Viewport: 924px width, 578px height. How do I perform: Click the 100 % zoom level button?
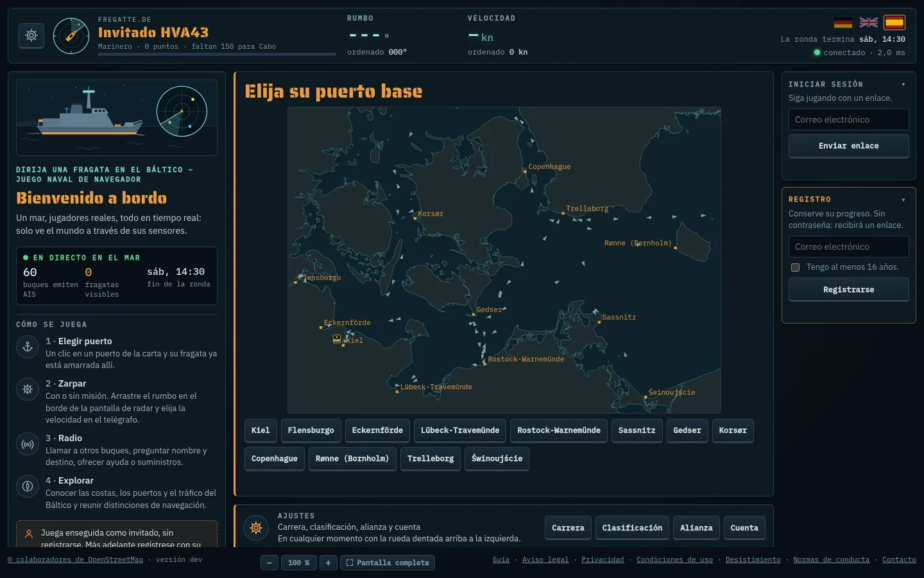tap(298, 563)
